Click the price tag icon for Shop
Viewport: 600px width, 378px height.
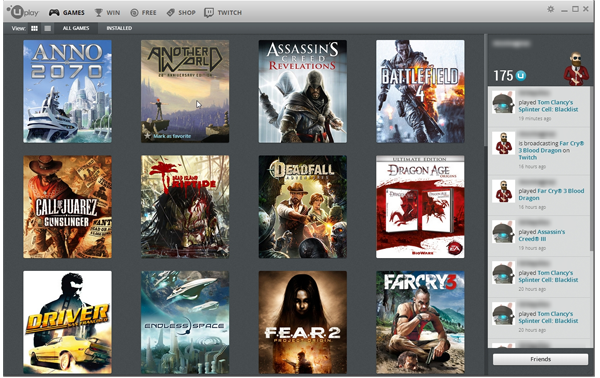point(171,13)
